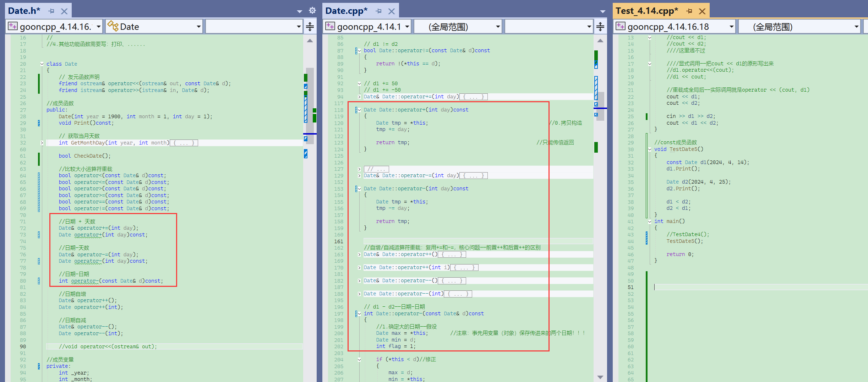The image size is (868, 382).
Task: Open the 全局范围 scope dropdown in Test pane
Action: [799, 27]
